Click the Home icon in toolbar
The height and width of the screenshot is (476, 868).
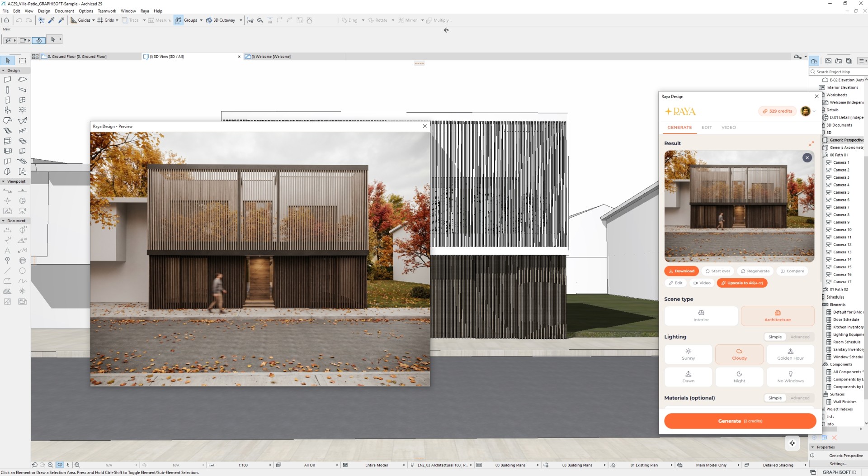(6, 20)
